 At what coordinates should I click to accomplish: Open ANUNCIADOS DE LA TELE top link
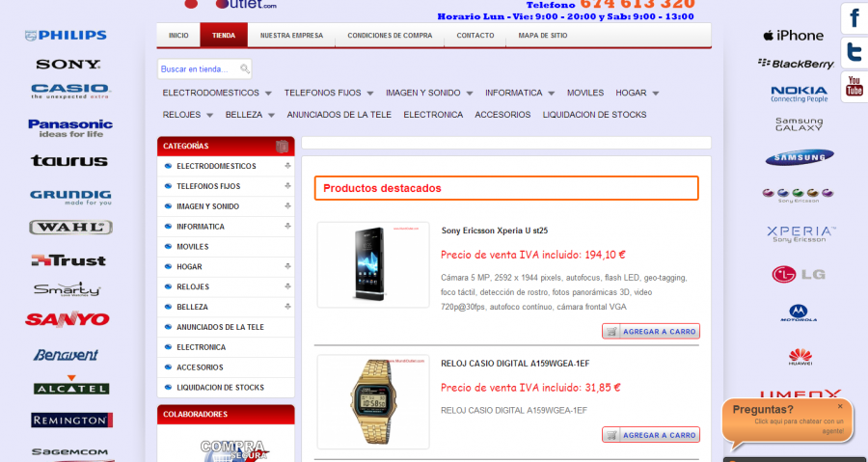click(339, 115)
